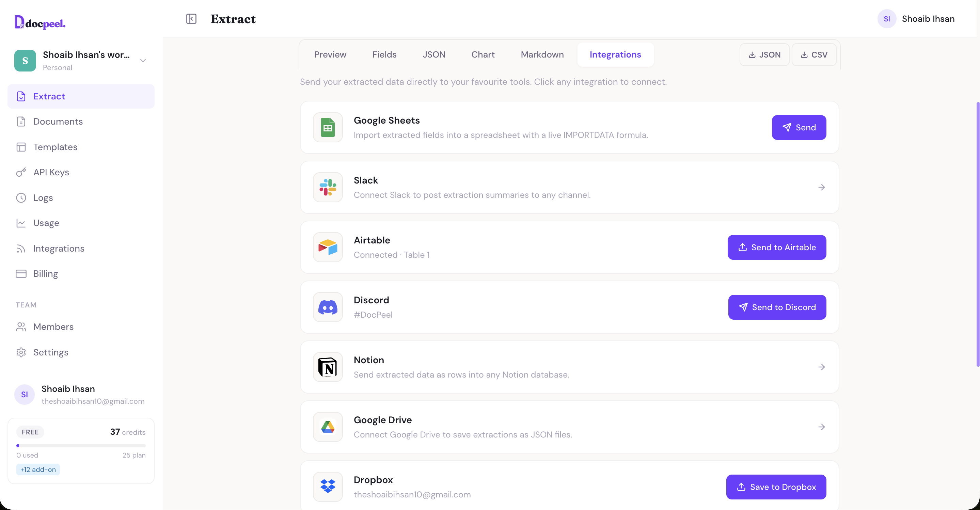Click the SI avatar in top header
The image size is (980, 510).
click(x=887, y=19)
